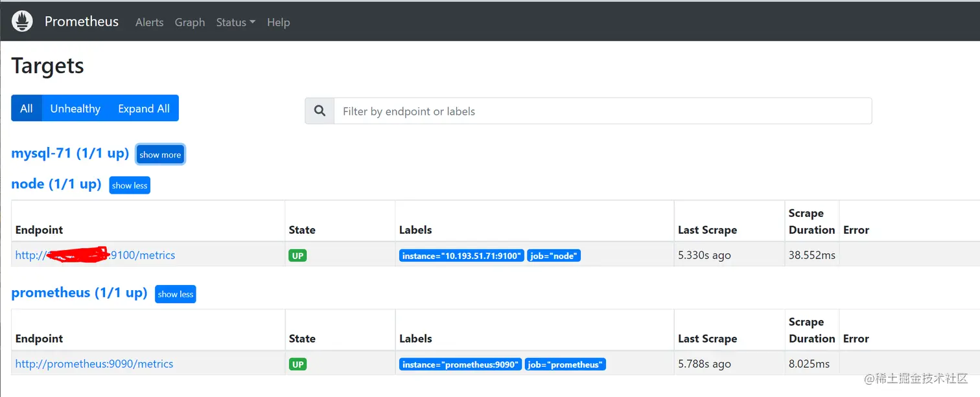The height and width of the screenshot is (397, 980).
Task: Click the job="prometheus" label badge
Action: [x=565, y=365]
